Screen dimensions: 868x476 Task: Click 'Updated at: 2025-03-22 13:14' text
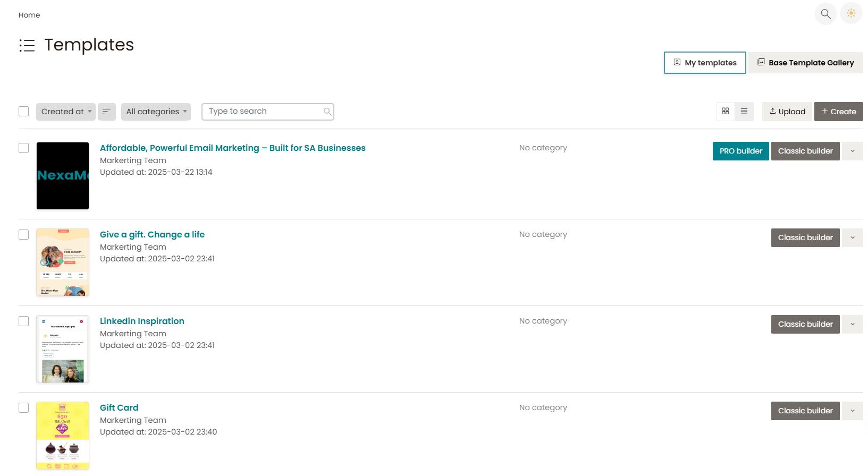click(x=156, y=172)
